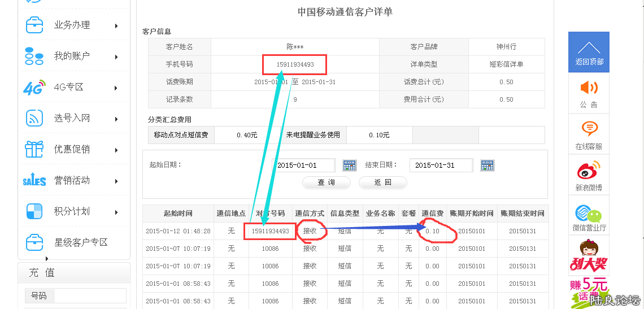The width and height of the screenshot is (644, 309).
Task: Open the 4G专区 menu item
Action: [68, 87]
